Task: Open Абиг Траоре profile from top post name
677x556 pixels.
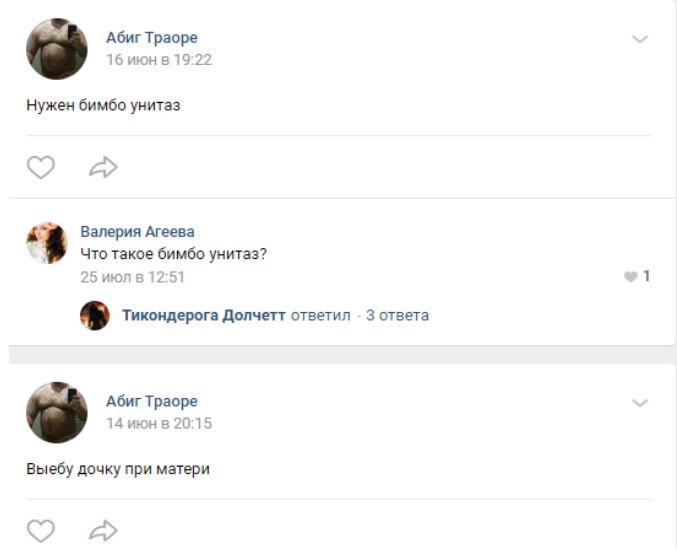Action: tap(152, 38)
